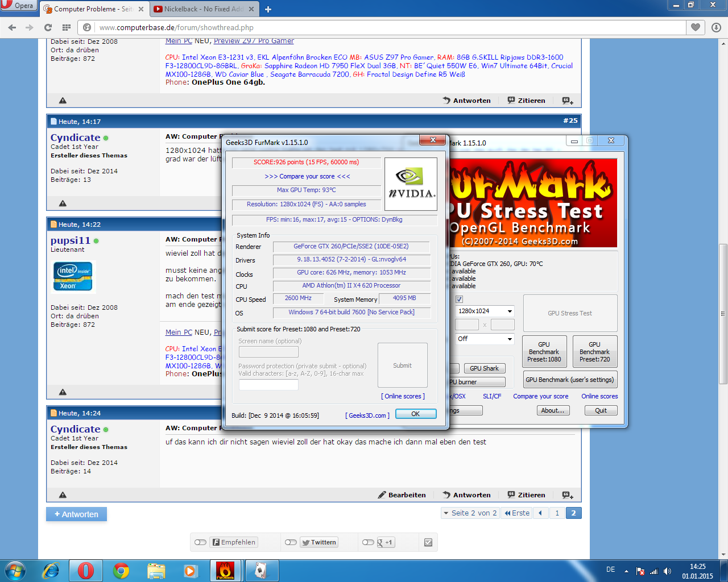Open the About dialog in FurMark

point(553,410)
